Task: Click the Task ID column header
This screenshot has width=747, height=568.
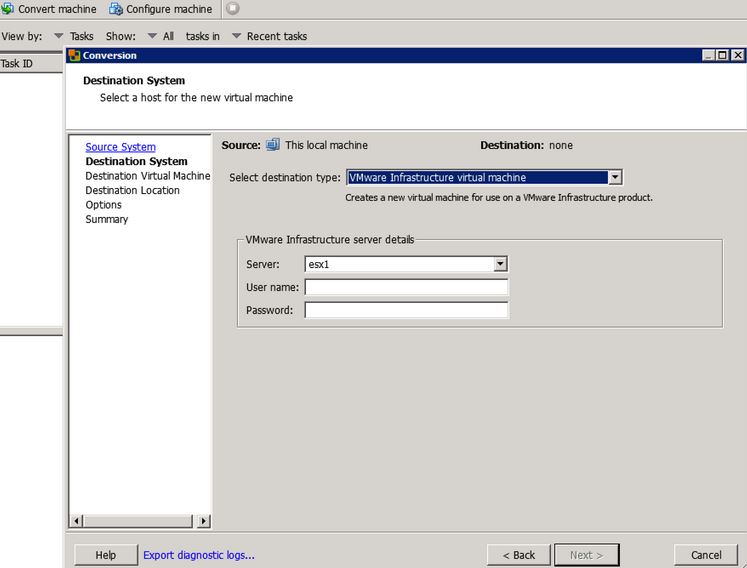Action: click(31, 63)
